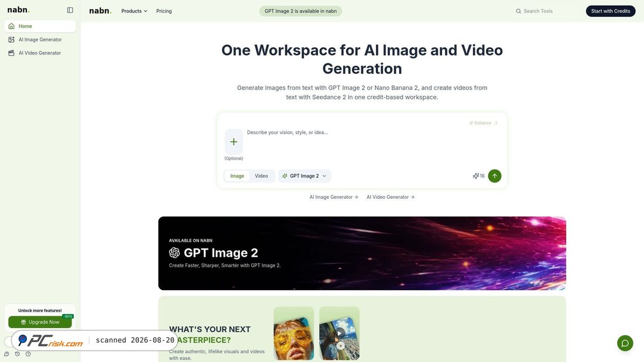Image resolution: width=644 pixels, height=362 pixels.
Task: Submit prompt with green arrow button
Action: pos(495,176)
